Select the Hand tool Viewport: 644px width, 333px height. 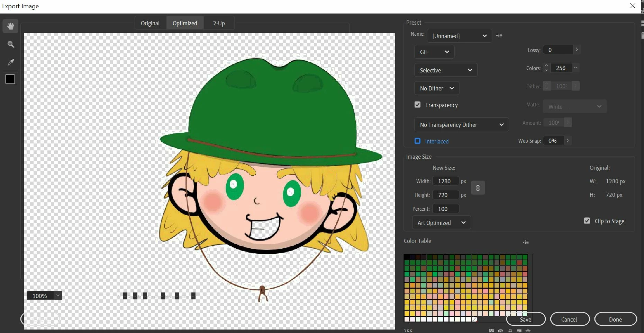(10, 26)
